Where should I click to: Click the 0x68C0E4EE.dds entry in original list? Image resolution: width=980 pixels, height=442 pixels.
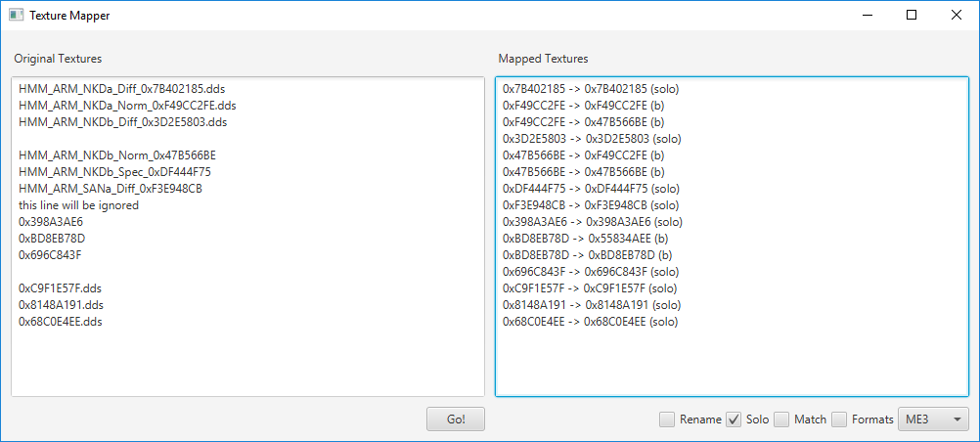point(61,322)
